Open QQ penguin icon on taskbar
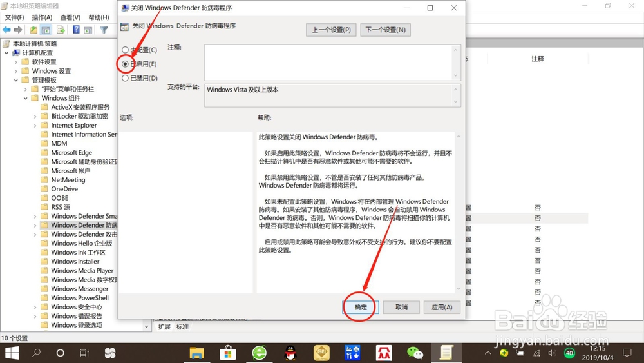Viewport: 644px width, 363px height. [x=290, y=353]
